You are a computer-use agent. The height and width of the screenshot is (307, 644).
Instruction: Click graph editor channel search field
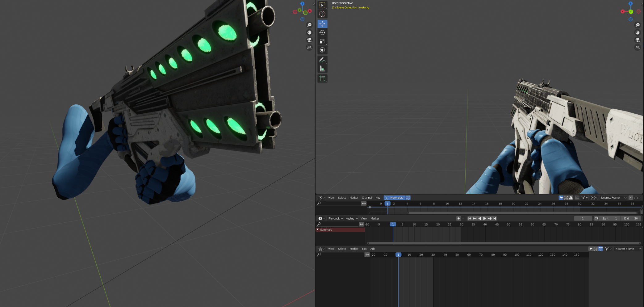tap(338, 203)
